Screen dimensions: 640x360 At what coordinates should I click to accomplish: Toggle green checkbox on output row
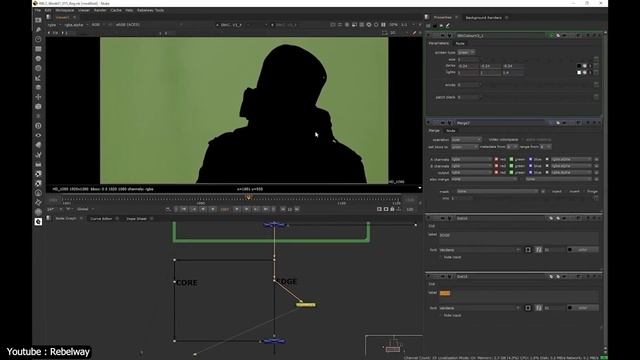pyautogui.click(x=511, y=173)
